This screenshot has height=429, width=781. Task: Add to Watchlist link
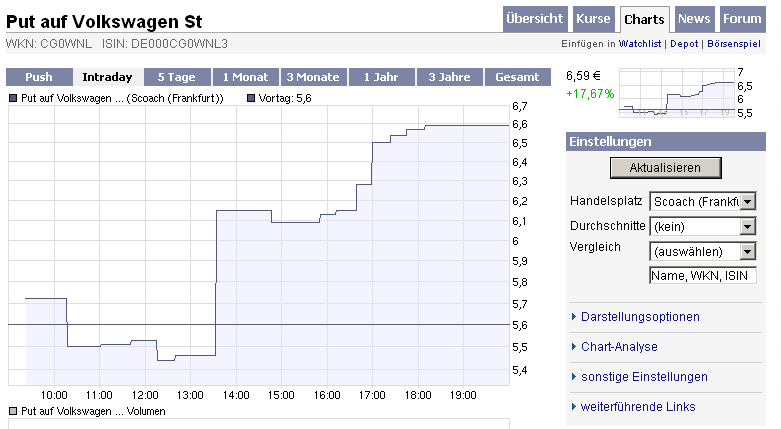[x=638, y=44]
